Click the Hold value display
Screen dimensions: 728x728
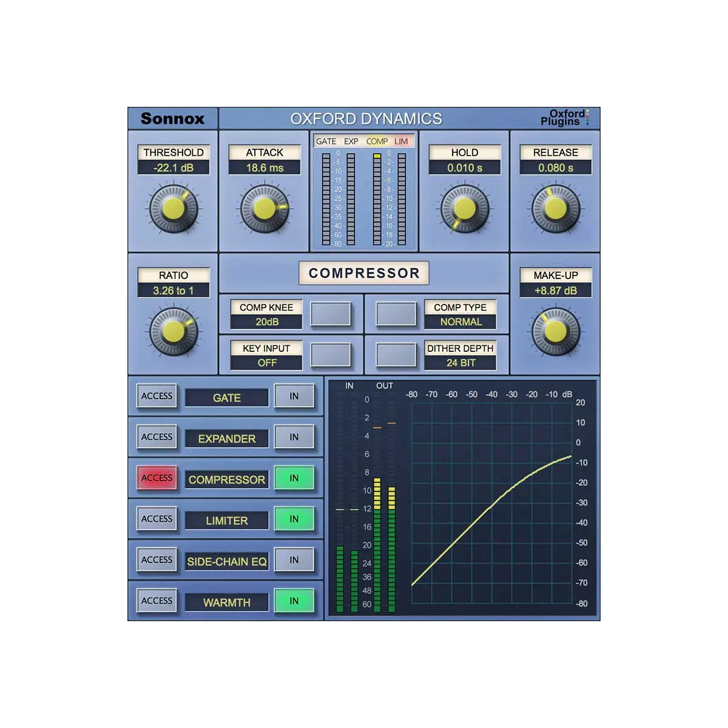coord(464,169)
